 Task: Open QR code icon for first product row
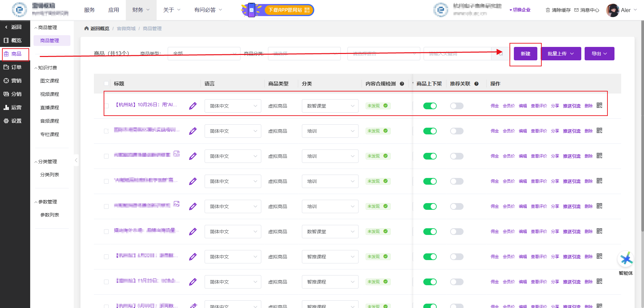tap(599, 106)
